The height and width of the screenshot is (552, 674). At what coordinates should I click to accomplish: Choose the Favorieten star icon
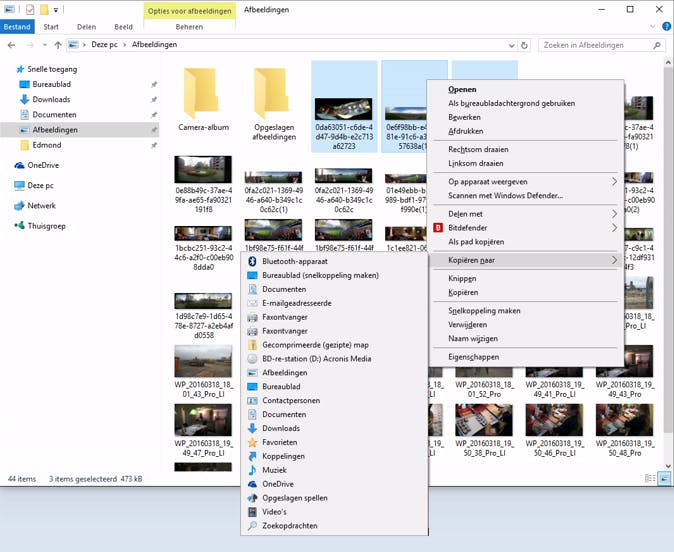[253, 442]
